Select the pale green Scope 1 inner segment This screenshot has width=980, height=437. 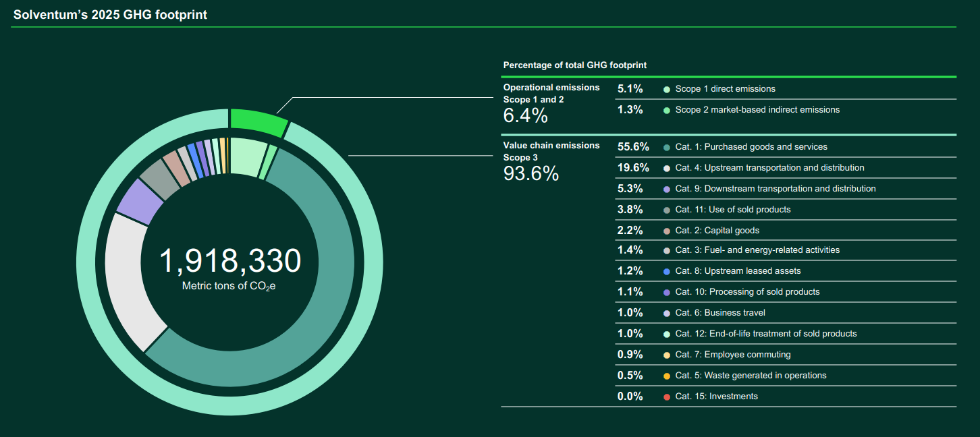tap(246, 156)
